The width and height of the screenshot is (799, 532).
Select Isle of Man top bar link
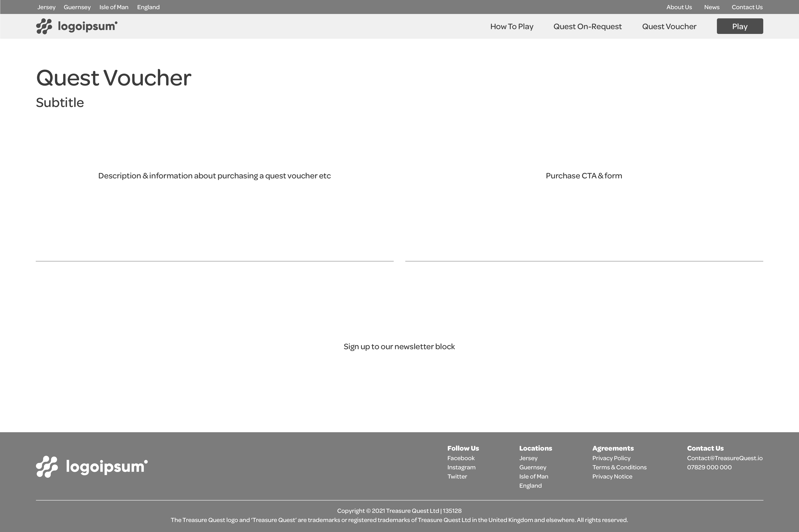click(114, 7)
